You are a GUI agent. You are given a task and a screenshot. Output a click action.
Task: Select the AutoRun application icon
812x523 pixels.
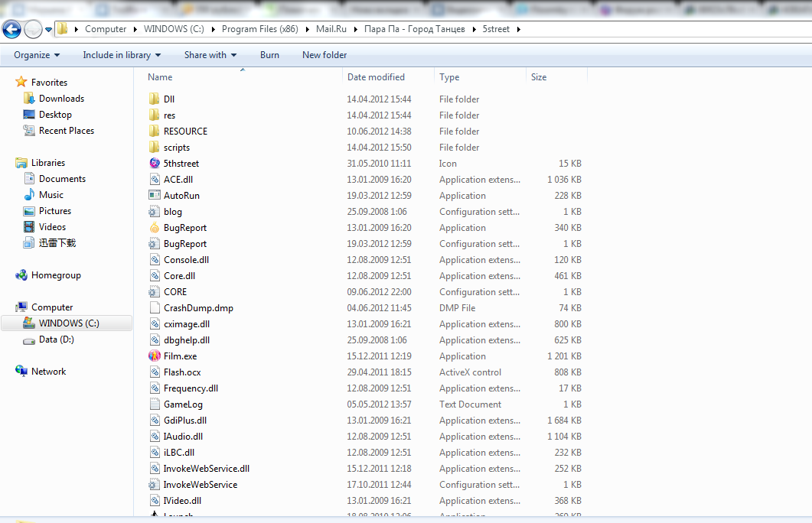click(x=155, y=195)
